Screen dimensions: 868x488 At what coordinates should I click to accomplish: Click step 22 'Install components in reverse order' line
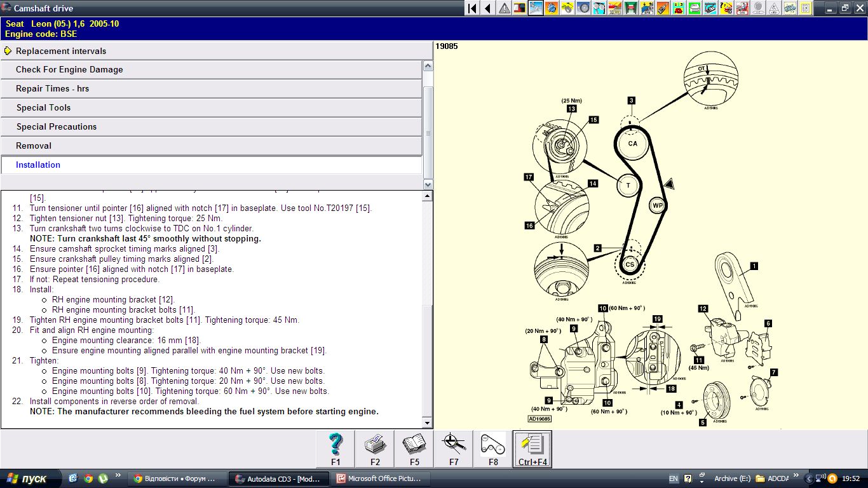[114, 402]
